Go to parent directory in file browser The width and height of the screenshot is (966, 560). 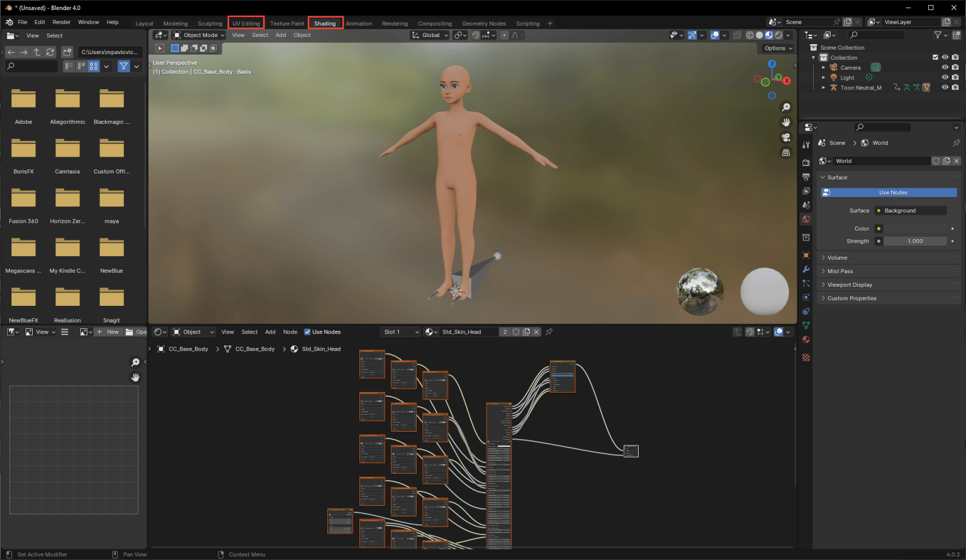point(37,52)
